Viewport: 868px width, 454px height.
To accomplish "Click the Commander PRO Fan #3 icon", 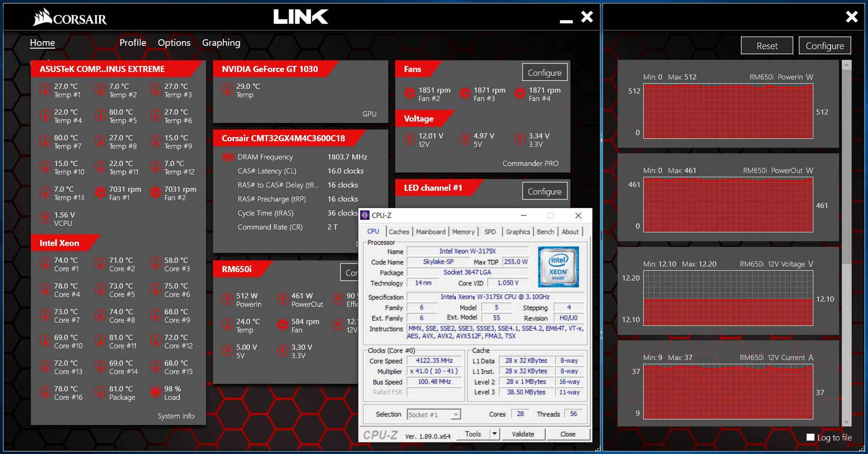I will point(465,93).
